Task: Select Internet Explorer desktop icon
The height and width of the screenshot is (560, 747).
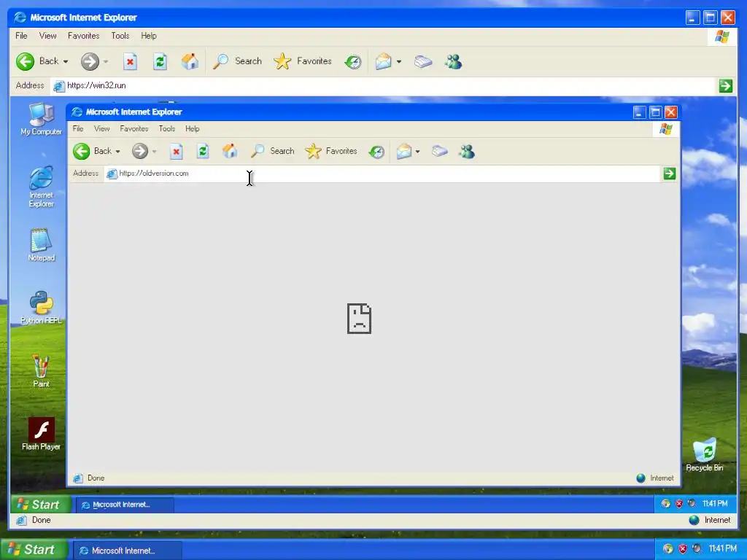Action: [x=42, y=187]
